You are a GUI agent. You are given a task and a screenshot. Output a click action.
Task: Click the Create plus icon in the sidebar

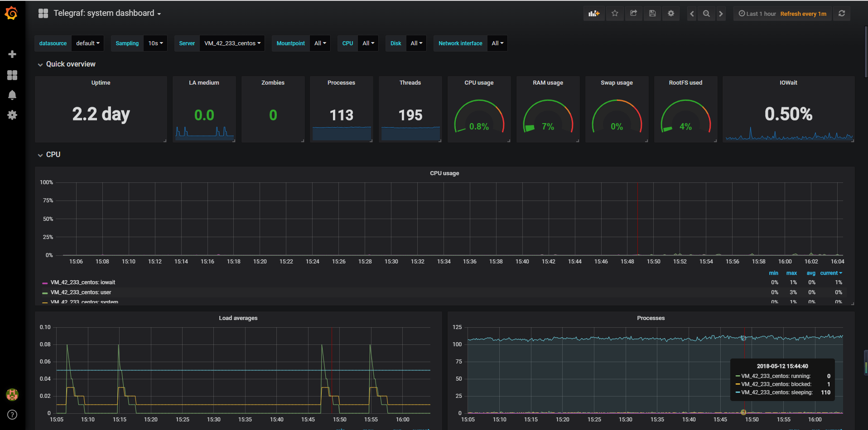click(x=12, y=54)
